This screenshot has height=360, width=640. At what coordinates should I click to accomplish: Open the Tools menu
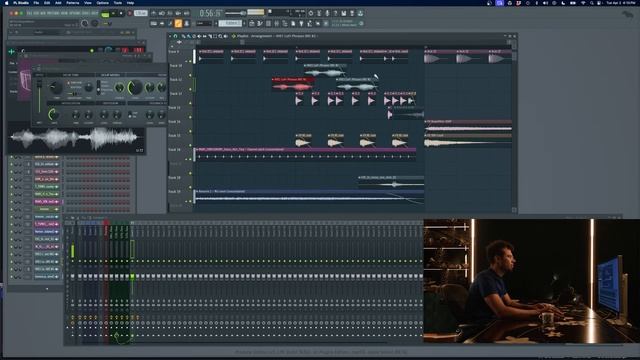point(118,3)
